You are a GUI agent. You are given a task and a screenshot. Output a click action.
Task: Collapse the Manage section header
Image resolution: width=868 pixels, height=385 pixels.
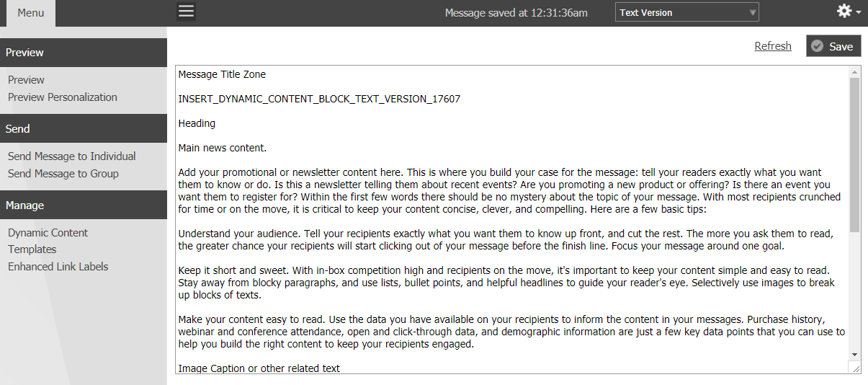[x=84, y=205]
